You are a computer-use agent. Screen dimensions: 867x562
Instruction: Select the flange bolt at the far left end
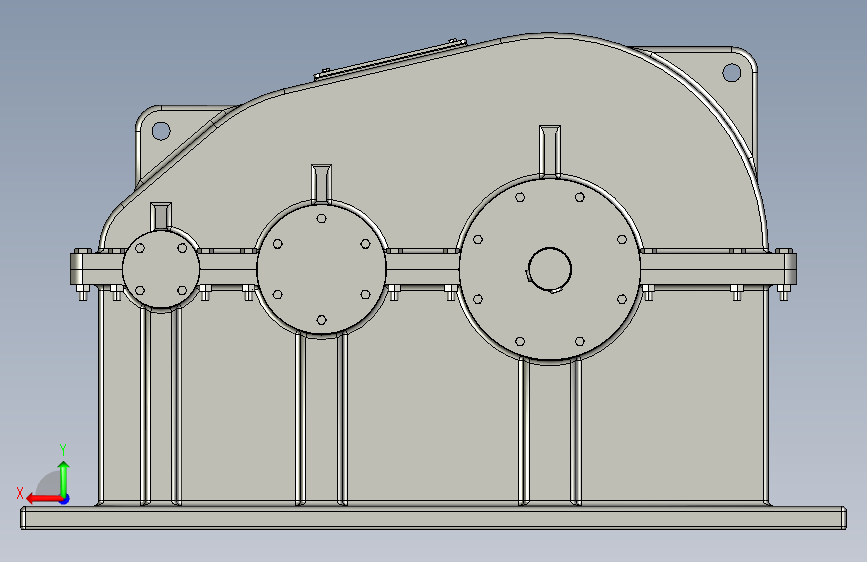(83, 293)
